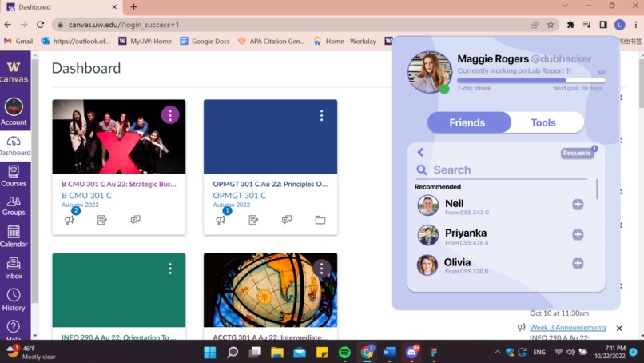Click the friends list scrollbar
The image size is (644, 363).
tap(597, 189)
